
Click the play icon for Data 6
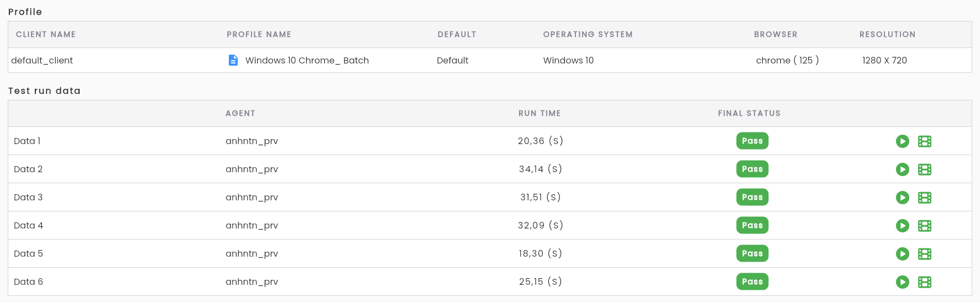tap(902, 282)
